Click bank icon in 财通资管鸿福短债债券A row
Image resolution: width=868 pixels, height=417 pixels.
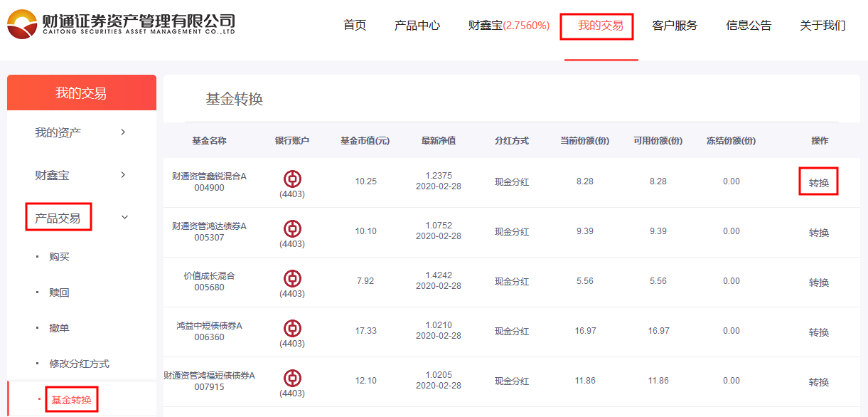(x=292, y=379)
